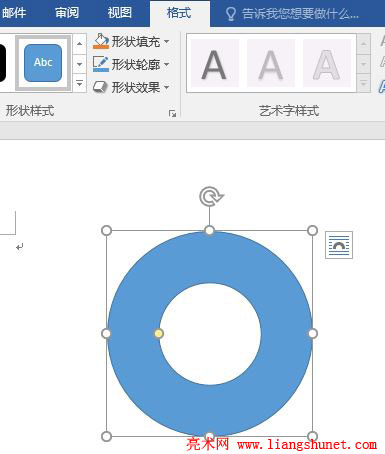This screenshot has height=454, width=385.
Task: Switch to the 审阅 tab
Action: [x=67, y=13]
